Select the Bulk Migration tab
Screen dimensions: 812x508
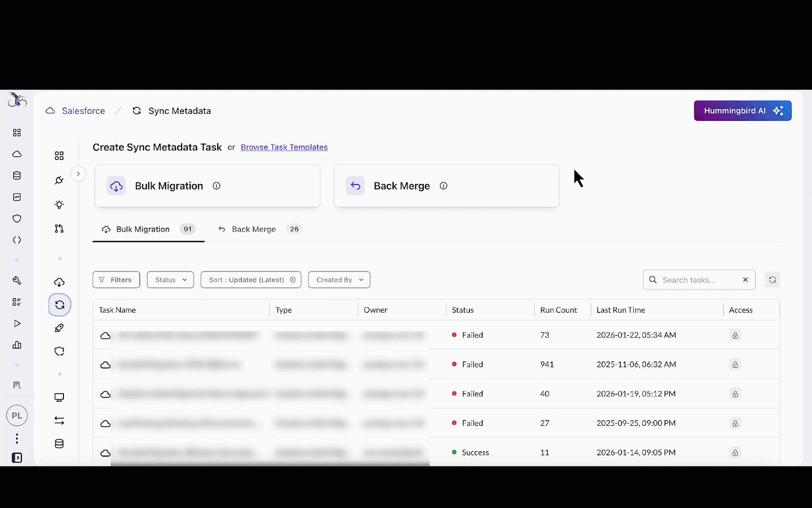(143, 229)
